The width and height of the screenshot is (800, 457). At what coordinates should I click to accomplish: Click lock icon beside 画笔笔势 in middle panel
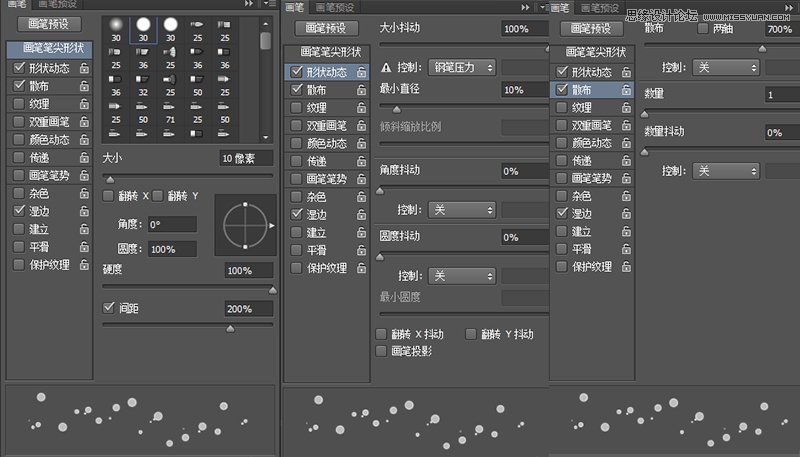point(361,179)
